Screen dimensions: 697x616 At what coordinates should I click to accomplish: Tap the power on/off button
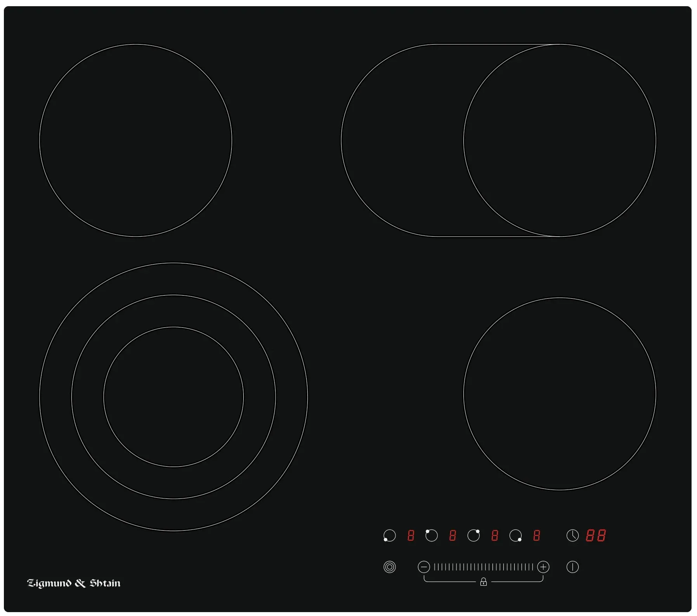[572, 567]
